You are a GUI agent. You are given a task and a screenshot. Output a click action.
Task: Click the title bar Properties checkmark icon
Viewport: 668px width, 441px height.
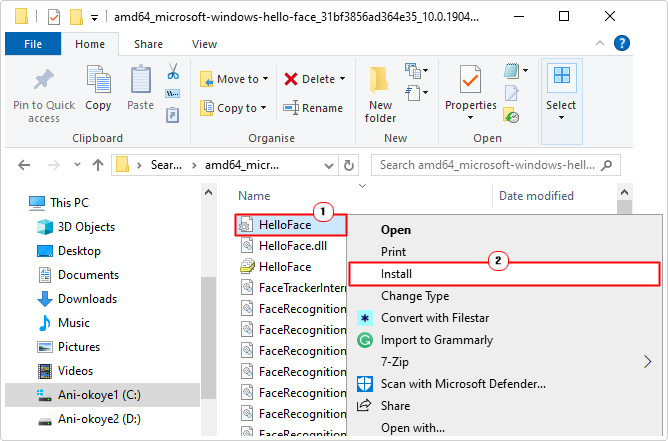(x=54, y=17)
